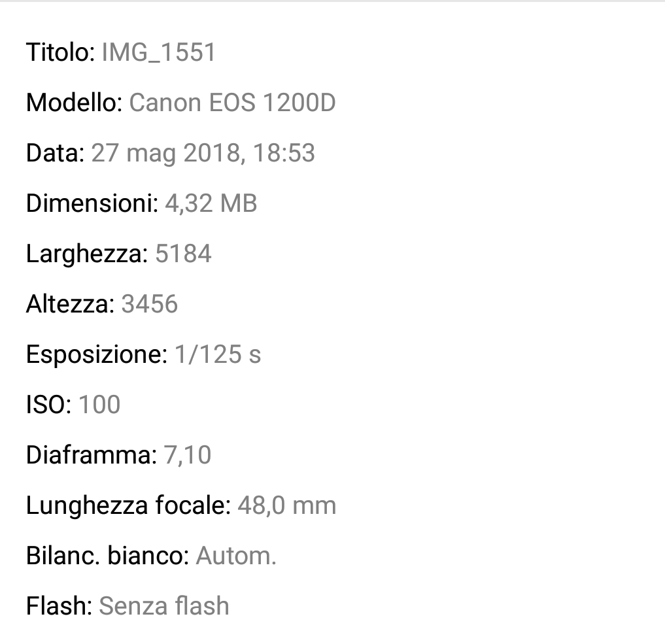The height and width of the screenshot is (644, 665).
Task: Select the date 27 mag 2018, 18:53
Action: [x=203, y=153]
